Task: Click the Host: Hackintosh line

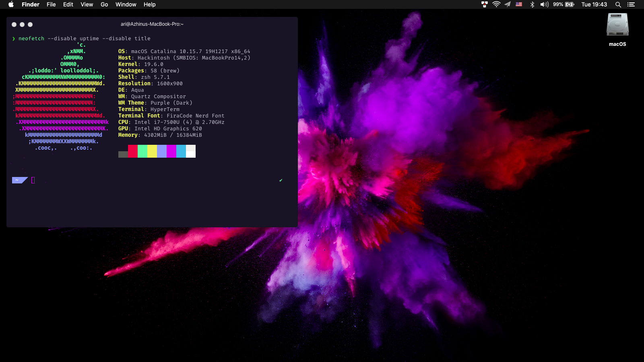Action: pyautogui.click(x=184, y=58)
